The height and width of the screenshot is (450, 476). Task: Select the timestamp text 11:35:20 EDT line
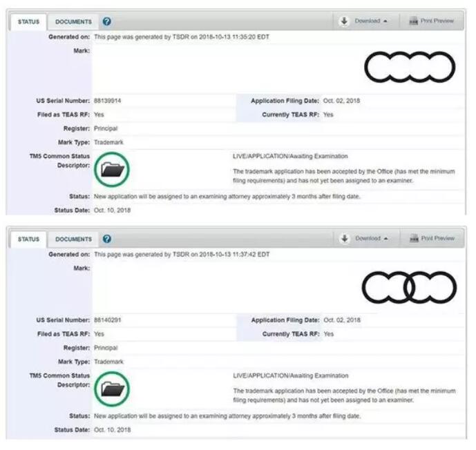click(x=182, y=37)
